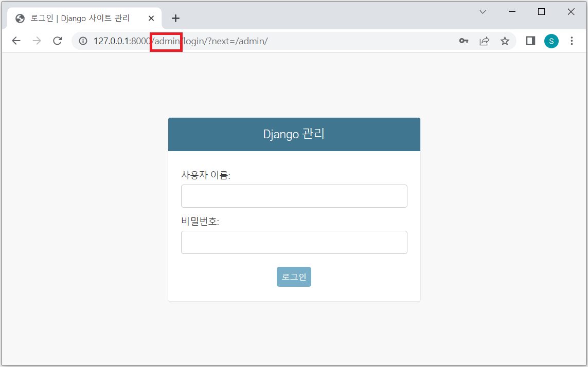Minimize the browser window

[512, 12]
